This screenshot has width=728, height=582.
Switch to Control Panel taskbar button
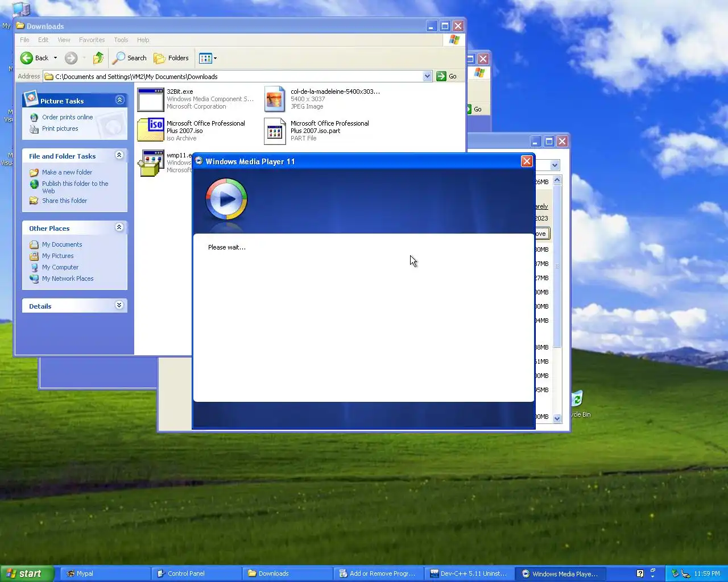click(x=196, y=573)
